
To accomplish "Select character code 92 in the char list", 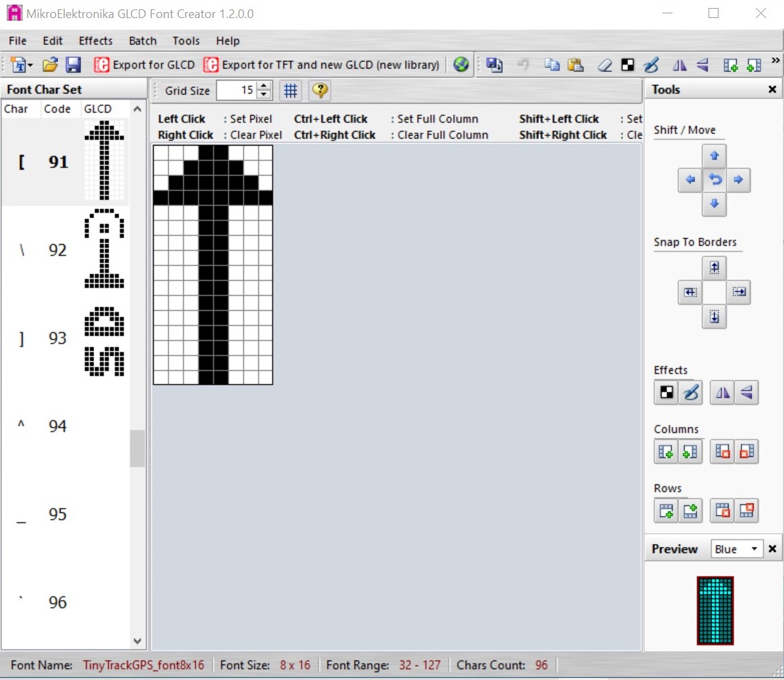I will (x=65, y=250).
